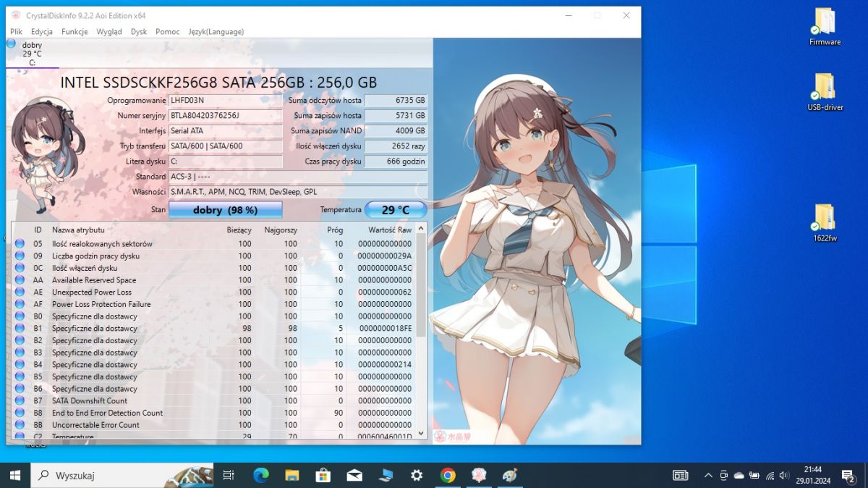
Task: Select the Ilość realokowanych sektorów row
Action: click(213, 244)
